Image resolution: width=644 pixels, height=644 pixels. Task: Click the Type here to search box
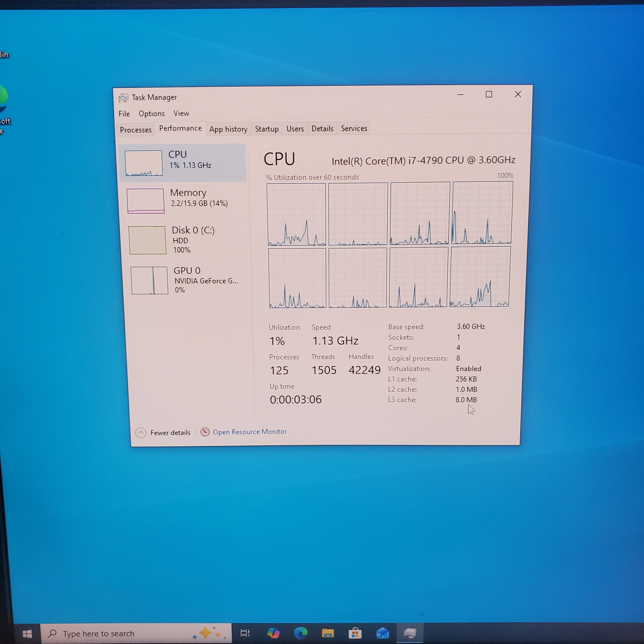click(x=136, y=633)
